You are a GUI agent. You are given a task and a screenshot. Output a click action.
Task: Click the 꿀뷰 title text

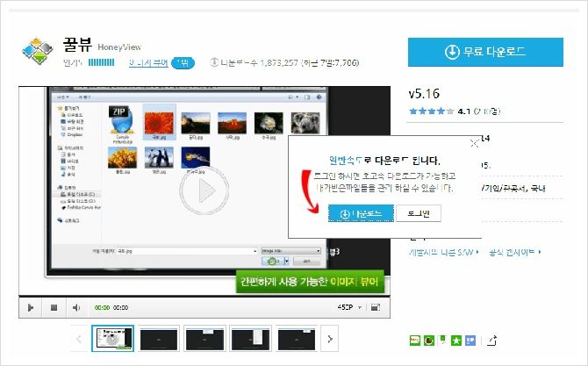77,44
